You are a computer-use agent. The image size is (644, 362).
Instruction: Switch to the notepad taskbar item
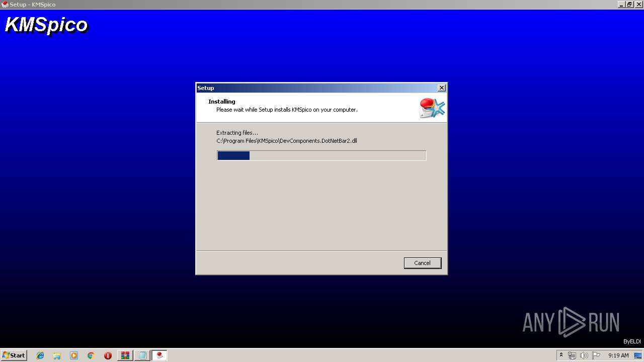(x=142, y=355)
